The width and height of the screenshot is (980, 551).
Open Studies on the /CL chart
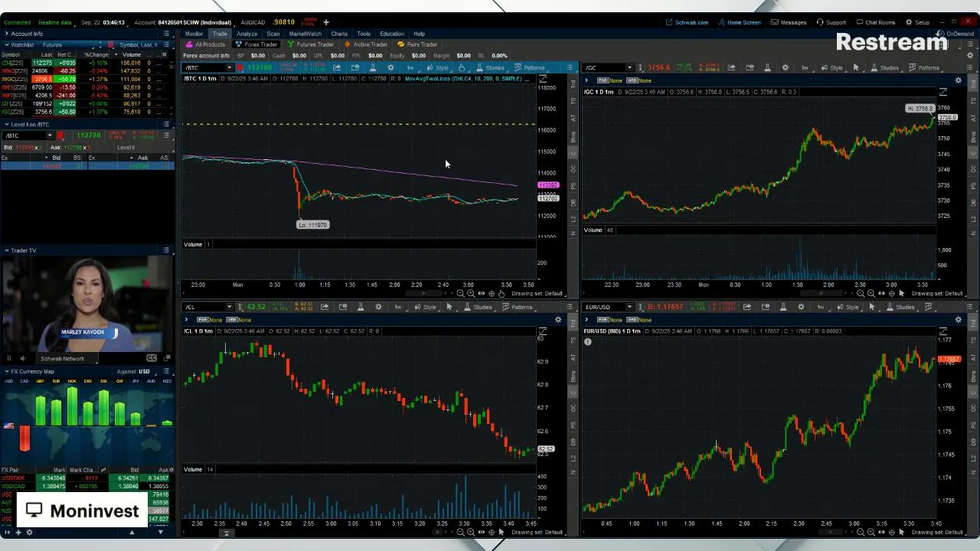coord(478,307)
